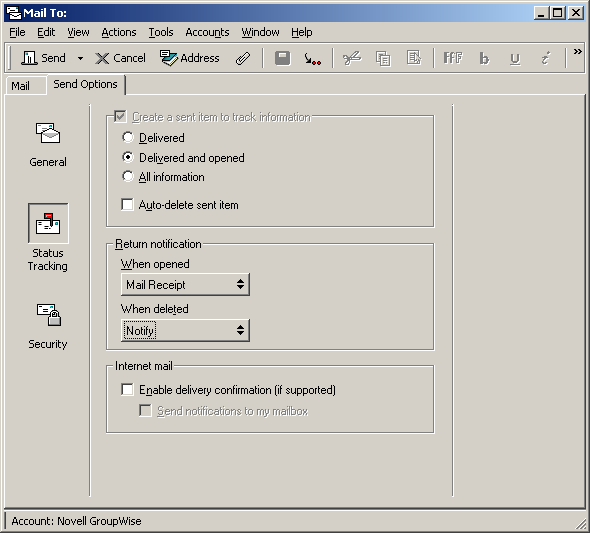Click the Send button in the toolbar

click(x=44, y=58)
